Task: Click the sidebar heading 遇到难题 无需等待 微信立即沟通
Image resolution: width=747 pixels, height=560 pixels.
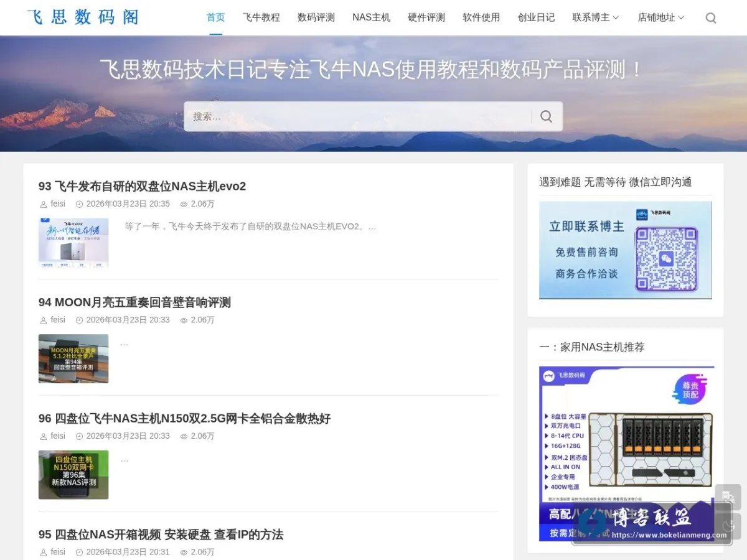Action: [x=615, y=182]
